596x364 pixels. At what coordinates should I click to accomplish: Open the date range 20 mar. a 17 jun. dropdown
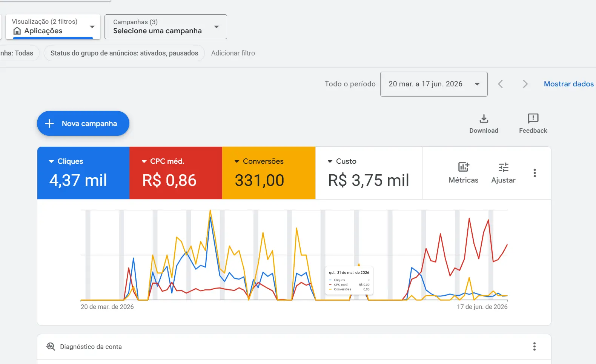(434, 84)
